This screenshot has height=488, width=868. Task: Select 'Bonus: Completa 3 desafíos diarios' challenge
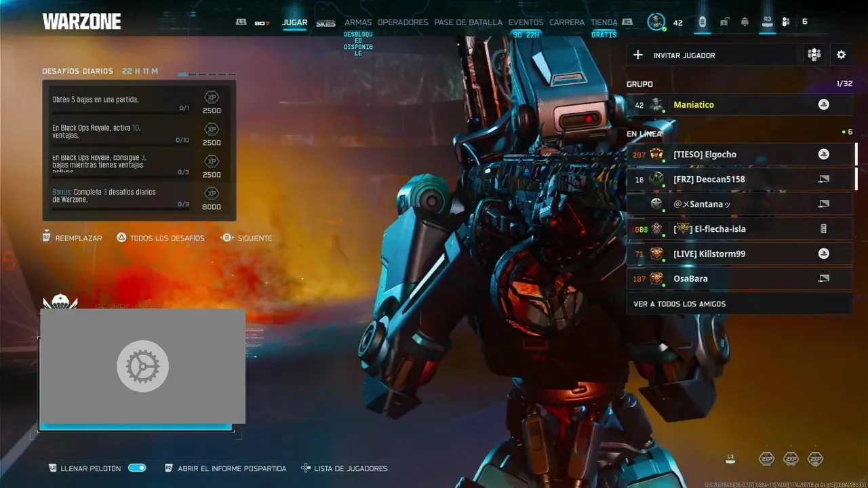click(x=139, y=197)
